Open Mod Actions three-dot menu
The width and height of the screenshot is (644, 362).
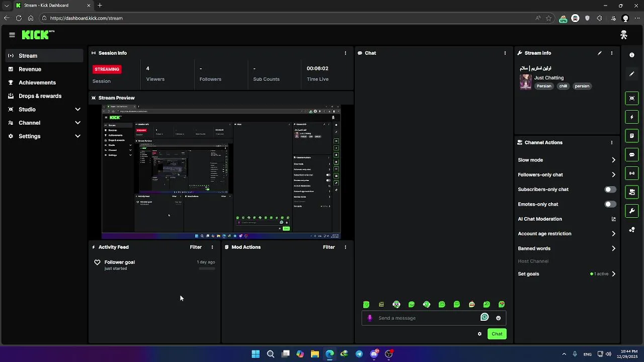(345, 247)
